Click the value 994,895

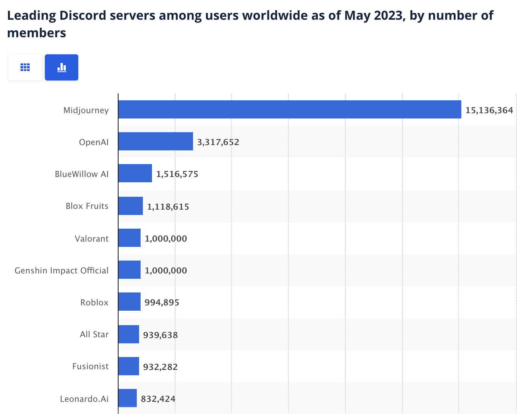(x=162, y=302)
